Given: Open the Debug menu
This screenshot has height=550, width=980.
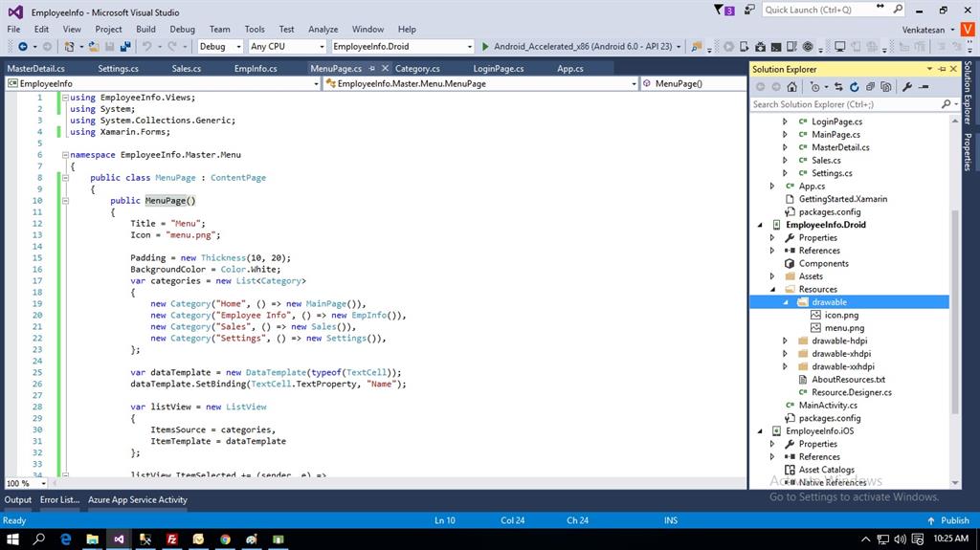Looking at the screenshot, I should coord(182,30).
